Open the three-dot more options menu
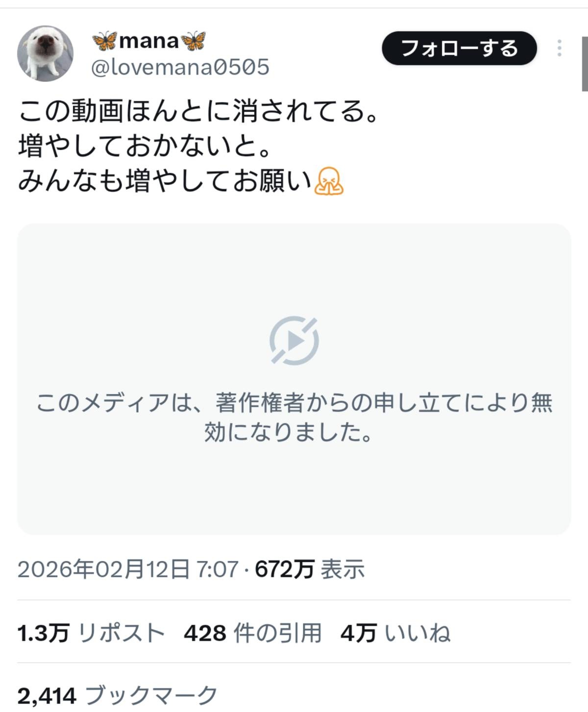 coord(560,48)
